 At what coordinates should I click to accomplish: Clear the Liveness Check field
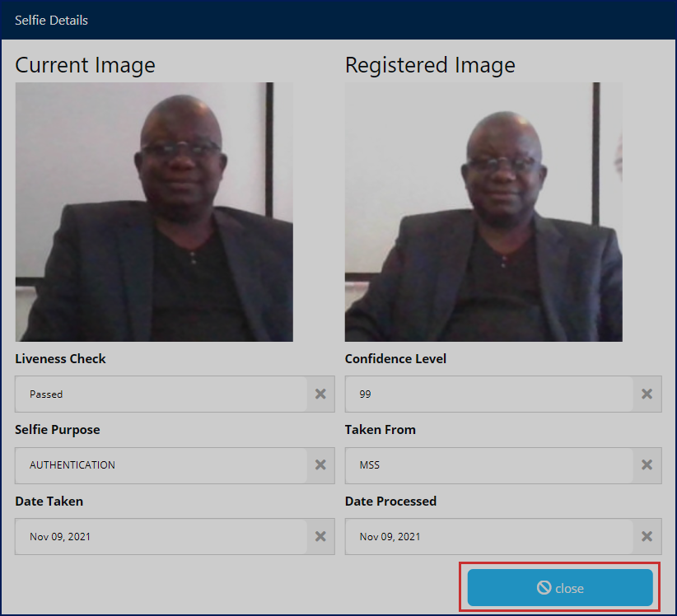pos(320,394)
